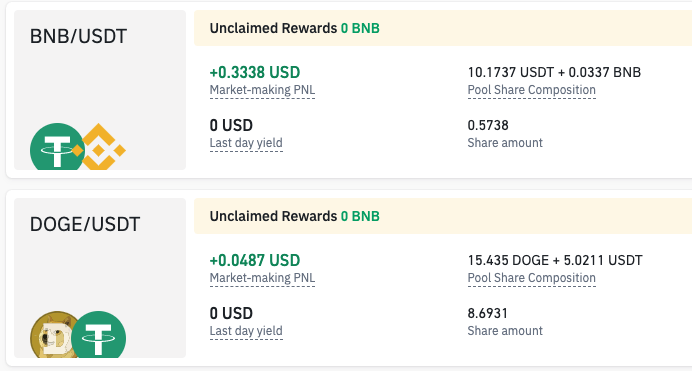The height and width of the screenshot is (371, 692).
Task: Select the Unclaimed Rewards banner for BNB/USDT
Action: pos(443,28)
